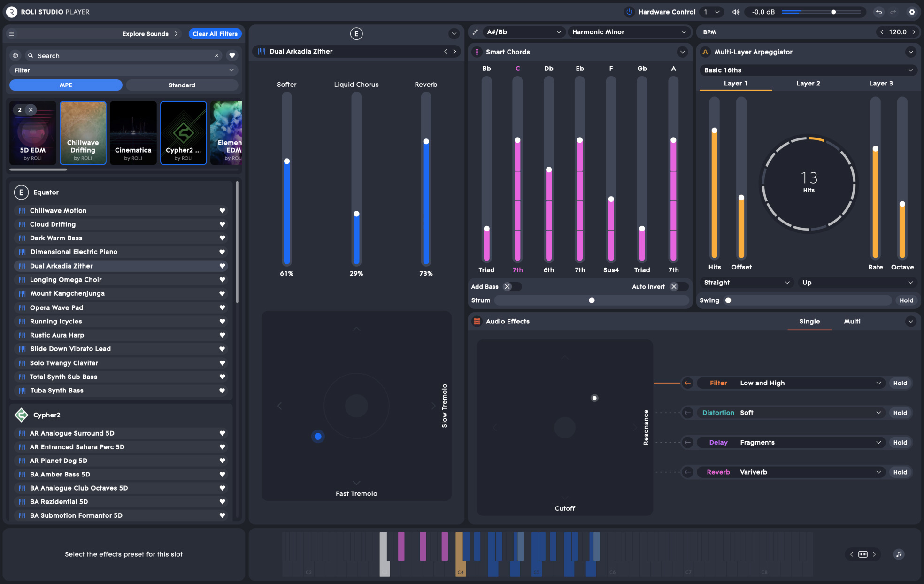Open the Hardware Control channel dropdown
Image resolution: width=924 pixels, height=584 pixels.
point(711,12)
